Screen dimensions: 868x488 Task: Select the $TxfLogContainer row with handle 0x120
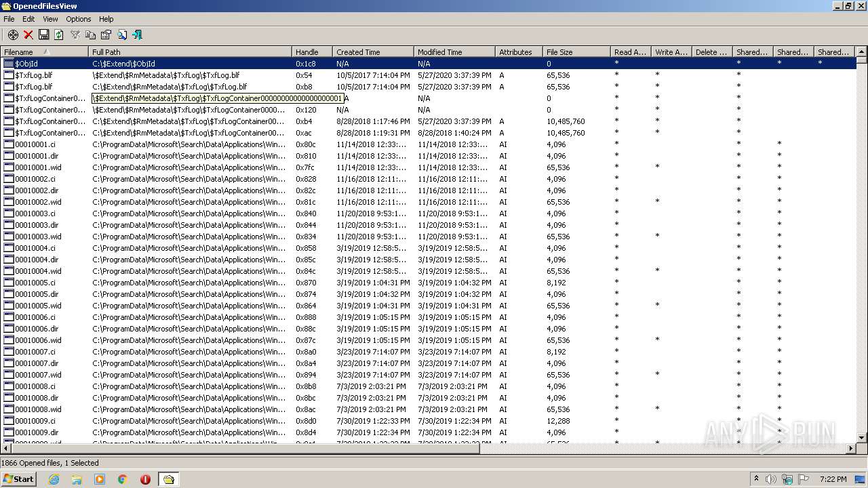click(x=429, y=110)
